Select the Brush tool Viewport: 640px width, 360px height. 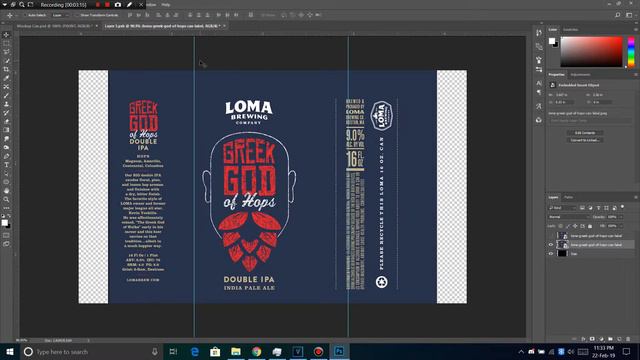6,96
